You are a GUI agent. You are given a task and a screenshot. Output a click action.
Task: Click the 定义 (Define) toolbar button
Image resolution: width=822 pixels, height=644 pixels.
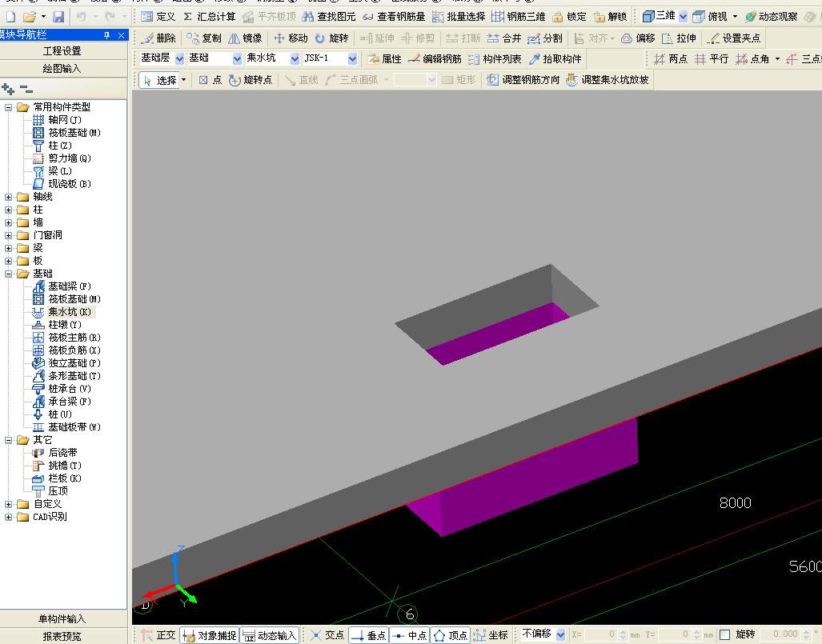click(158, 17)
